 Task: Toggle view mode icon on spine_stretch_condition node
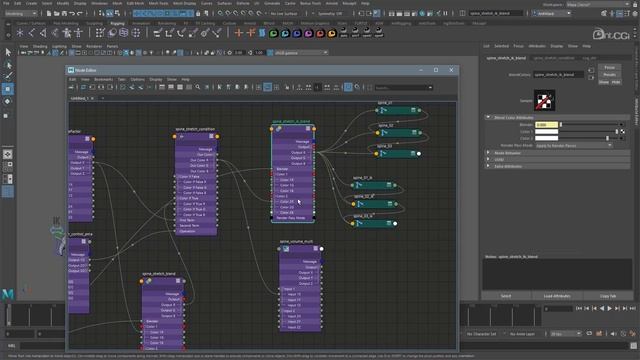211,136
